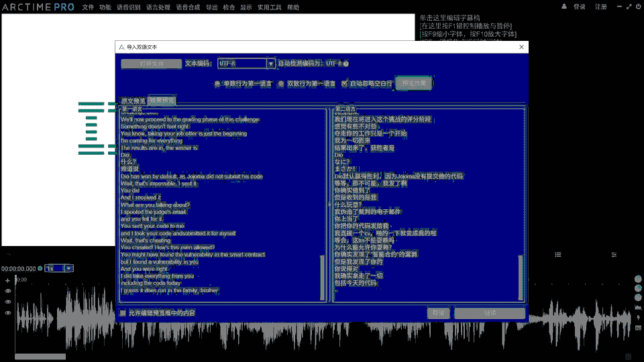Click the 取消 button in the dialog
The image size is (644, 362).
point(438,313)
